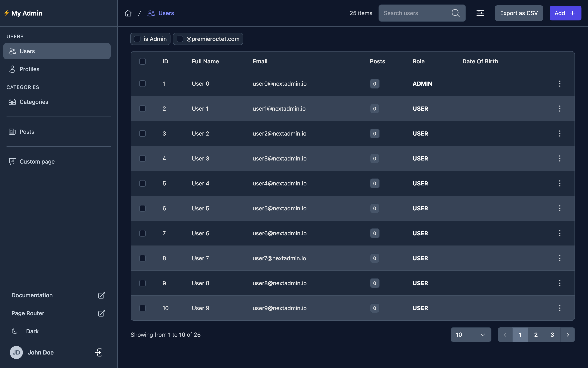Viewport: 588px width, 368px height.
Task: Click the Export as CSV button
Action: point(519,13)
